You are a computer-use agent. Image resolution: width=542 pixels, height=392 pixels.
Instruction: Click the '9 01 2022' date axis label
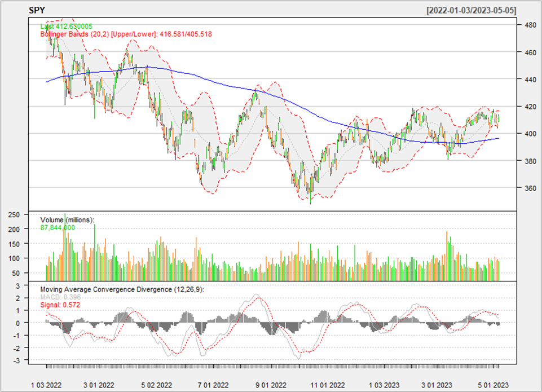tap(271, 385)
